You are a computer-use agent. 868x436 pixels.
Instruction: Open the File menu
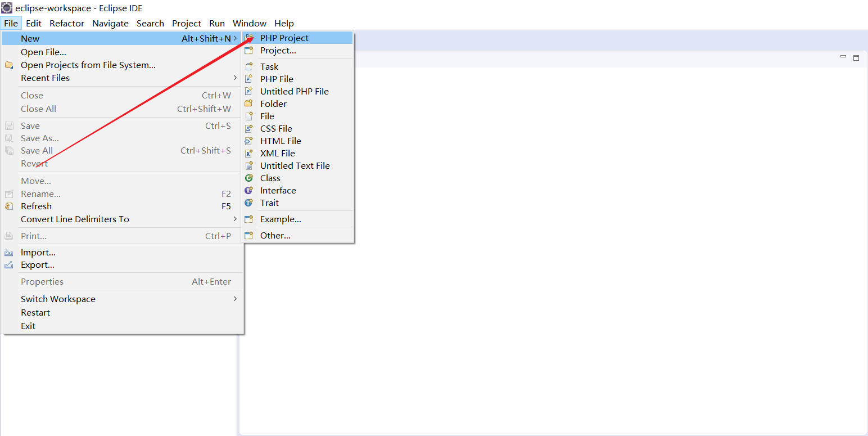point(11,23)
